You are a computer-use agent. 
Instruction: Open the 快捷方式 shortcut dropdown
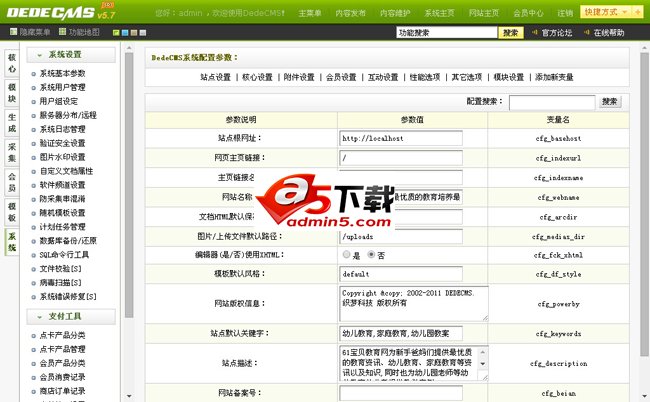pyautogui.click(x=606, y=12)
